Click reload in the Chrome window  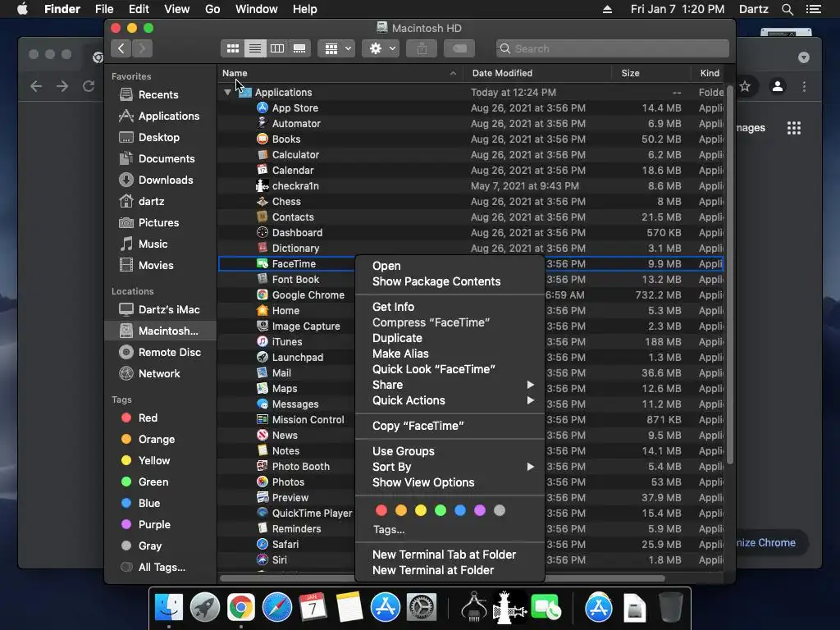click(89, 86)
